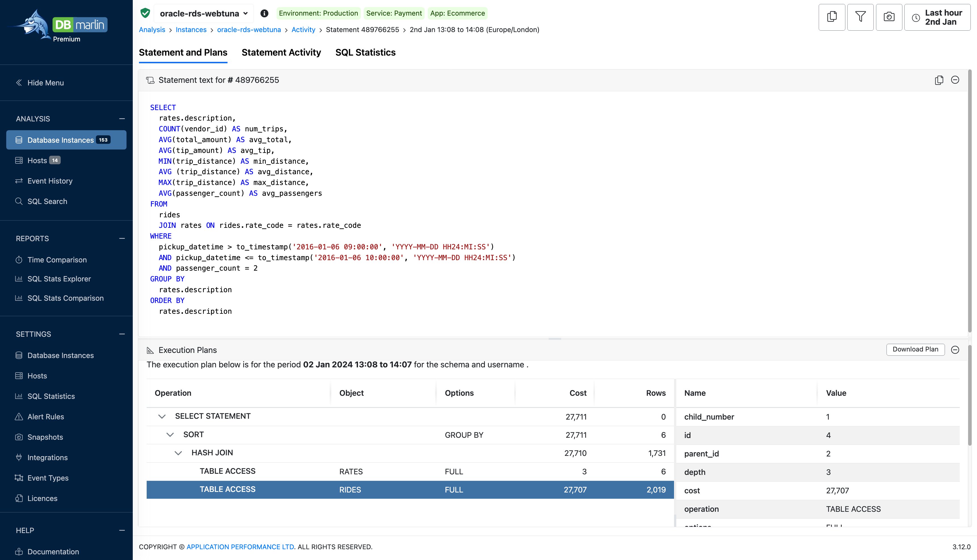Collapse the ANALYSIS menu section

click(122, 119)
